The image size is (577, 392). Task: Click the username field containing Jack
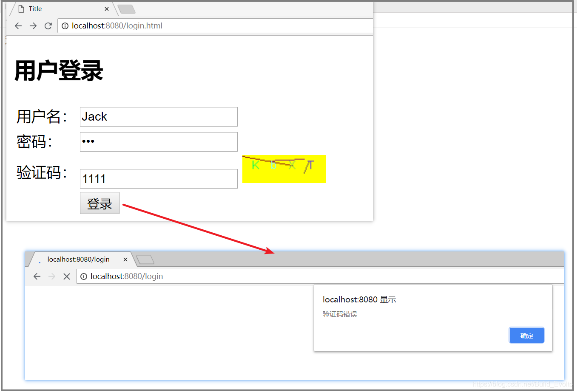pos(159,117)
